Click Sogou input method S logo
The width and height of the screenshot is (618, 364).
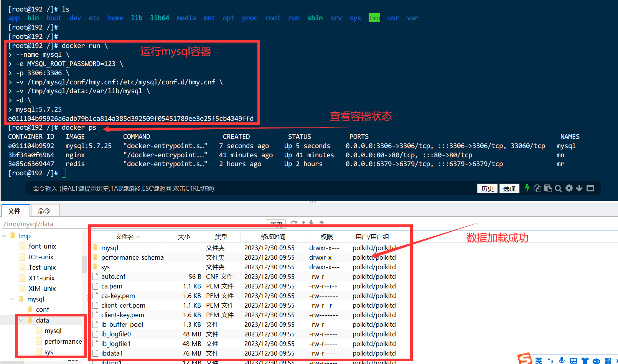click(x=525, y=359)
